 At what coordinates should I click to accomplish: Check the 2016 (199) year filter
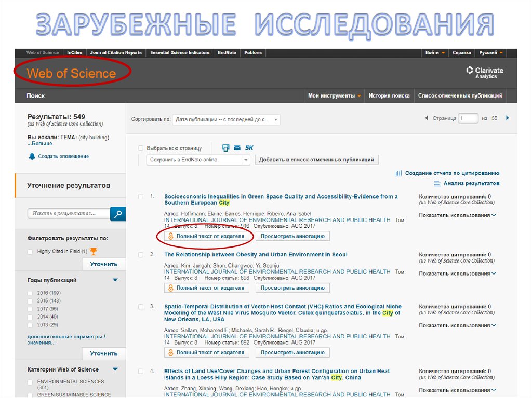coord(30,293)
